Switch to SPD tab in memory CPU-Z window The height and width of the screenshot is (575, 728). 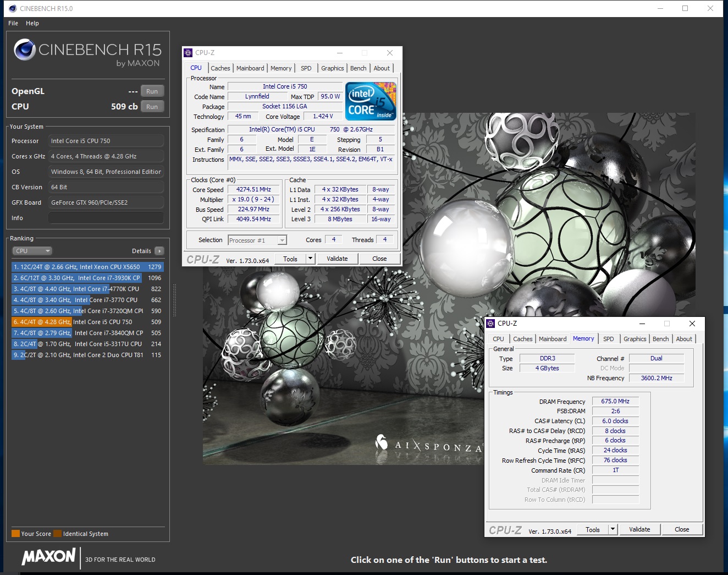click(609, 339)
